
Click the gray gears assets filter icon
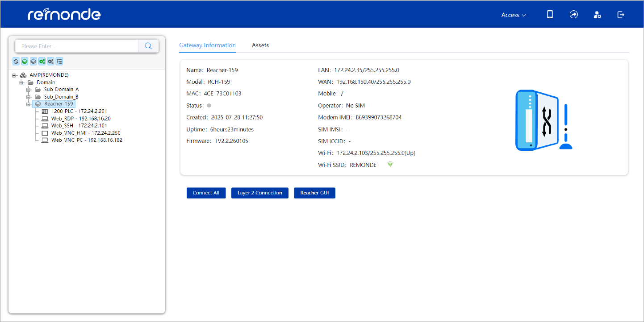click(x=51, y=61)
